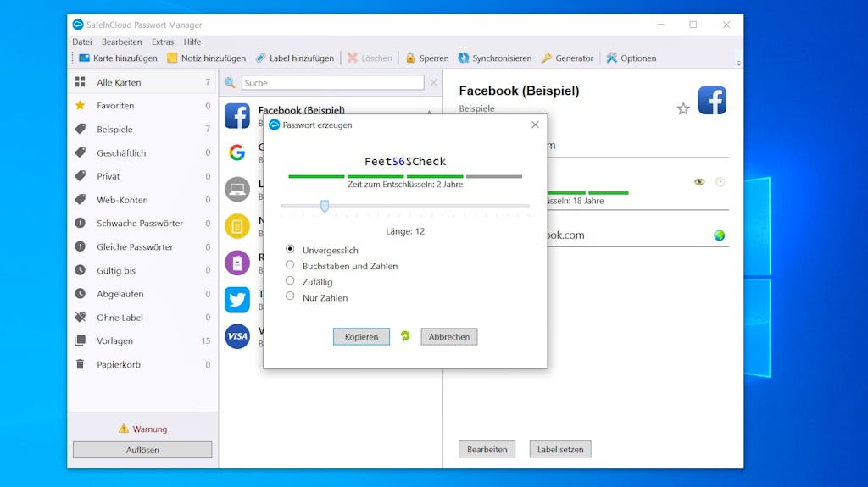Select Twitter card icon in list
The height and width of the screenshot is (487, 868).
237,299
